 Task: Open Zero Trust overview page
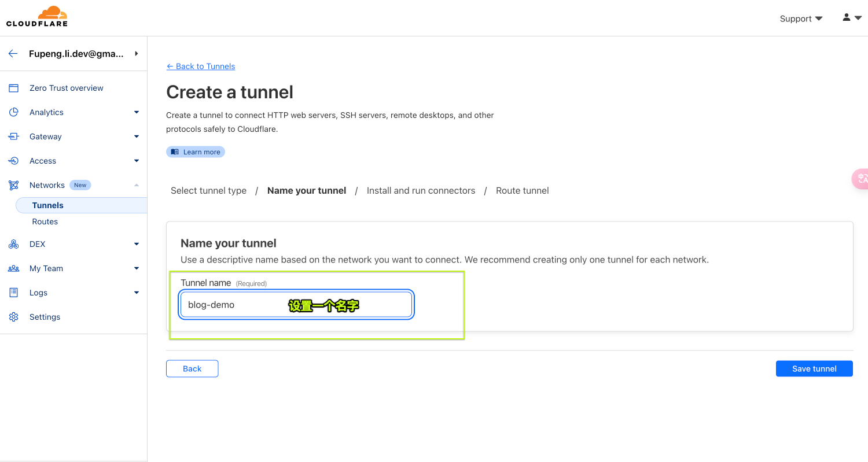point(67,88)
